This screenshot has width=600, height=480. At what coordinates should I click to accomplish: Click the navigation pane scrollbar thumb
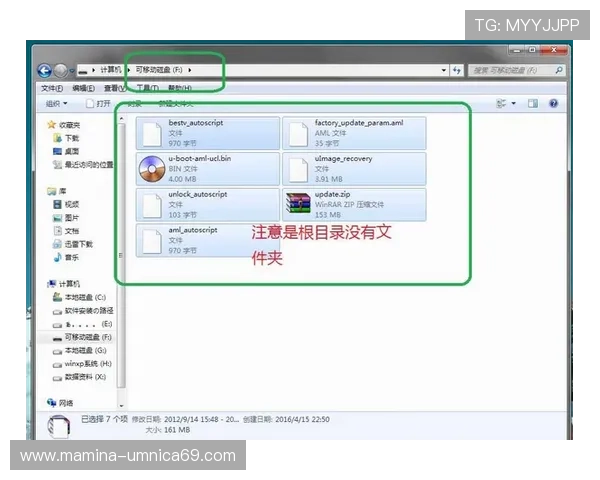(x=121, y=256)
